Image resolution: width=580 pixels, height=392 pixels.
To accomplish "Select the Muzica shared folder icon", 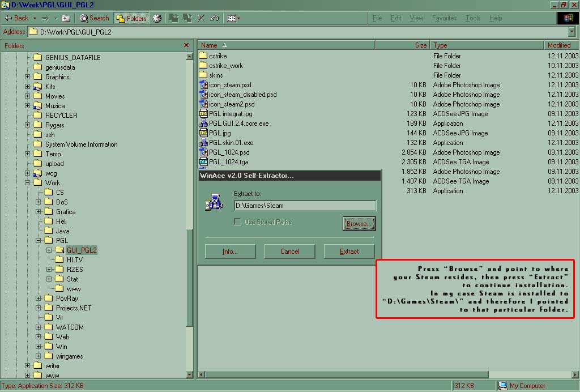I will tap(37, 106).
